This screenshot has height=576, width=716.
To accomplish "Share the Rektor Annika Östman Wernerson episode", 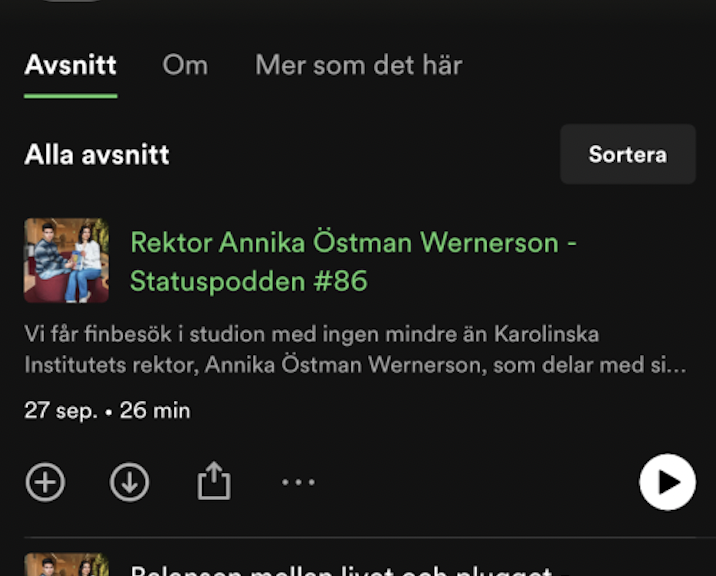I will point(214,481).
